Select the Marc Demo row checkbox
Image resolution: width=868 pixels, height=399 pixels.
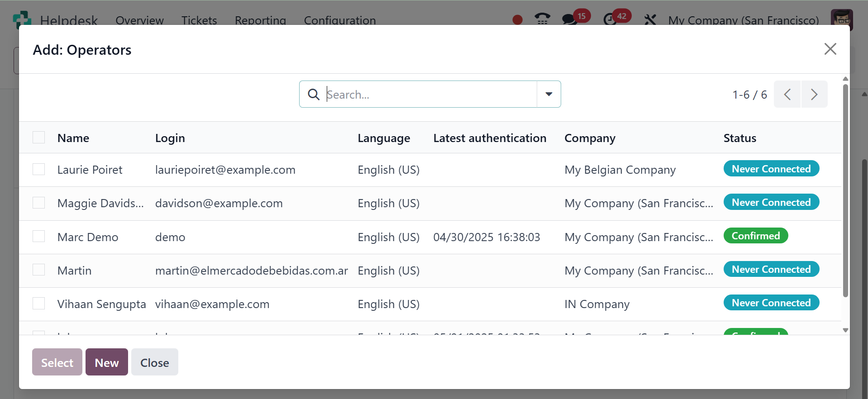point(39,237)
